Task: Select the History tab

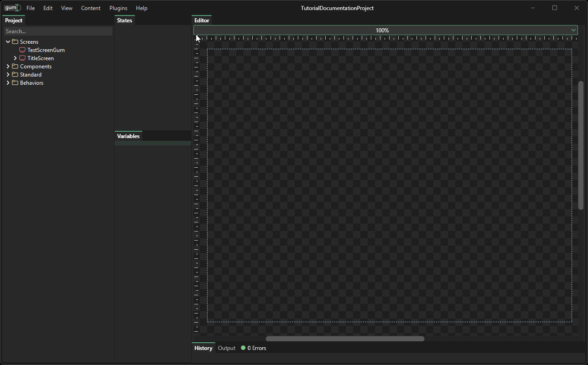Action: tap(203, 348)
